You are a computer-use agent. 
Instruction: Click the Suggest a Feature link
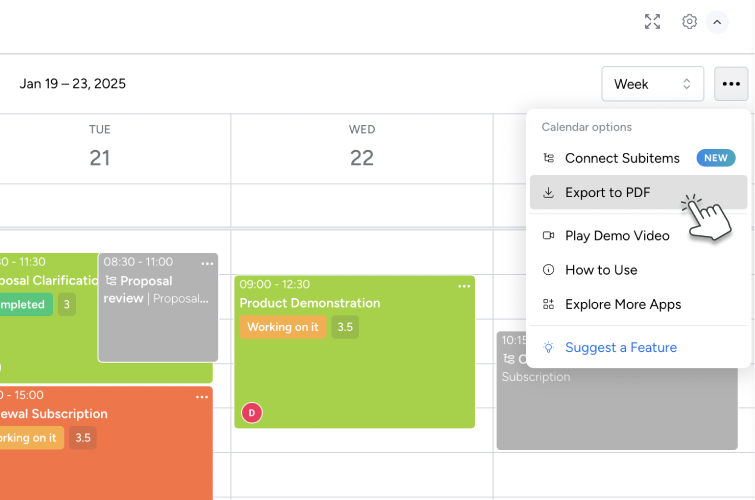[620, 348]
